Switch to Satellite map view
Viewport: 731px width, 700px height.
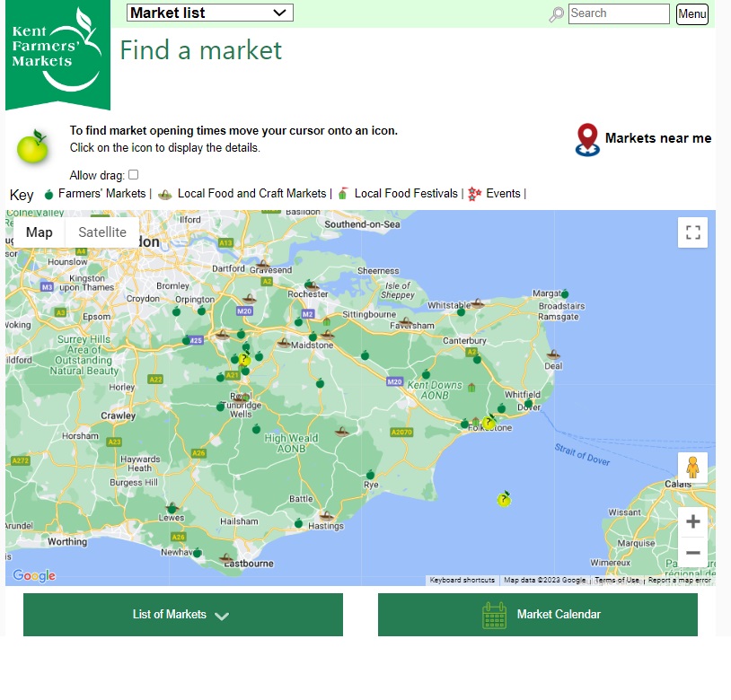pyautogui.click(x=102, y=232)
